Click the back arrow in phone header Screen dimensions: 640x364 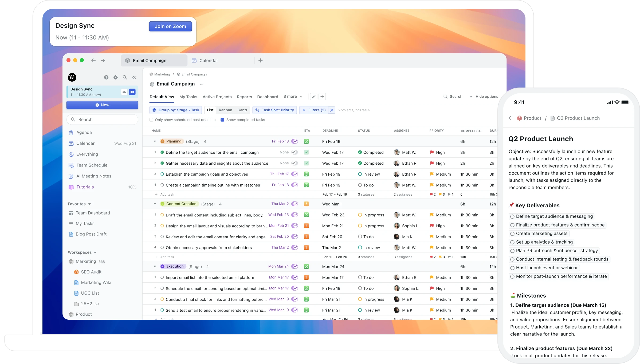tap(510, 118)
